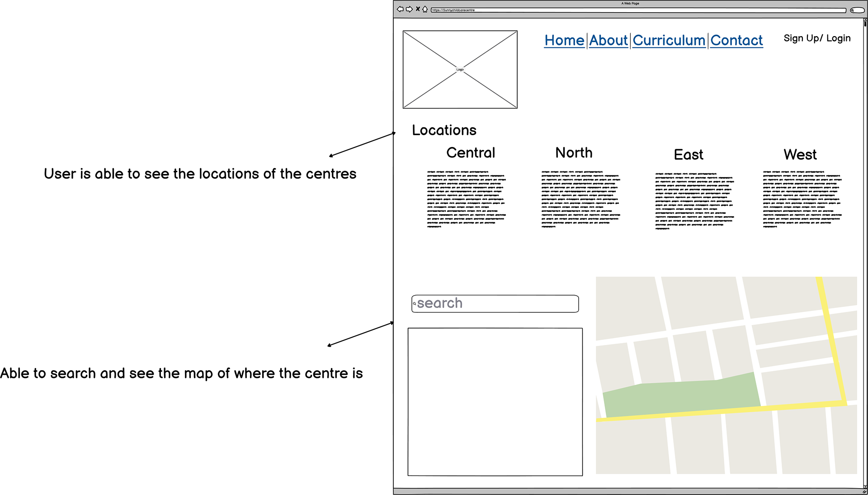Click the Logo placeholder image
868x495 pixels.
tap(460, 70)
